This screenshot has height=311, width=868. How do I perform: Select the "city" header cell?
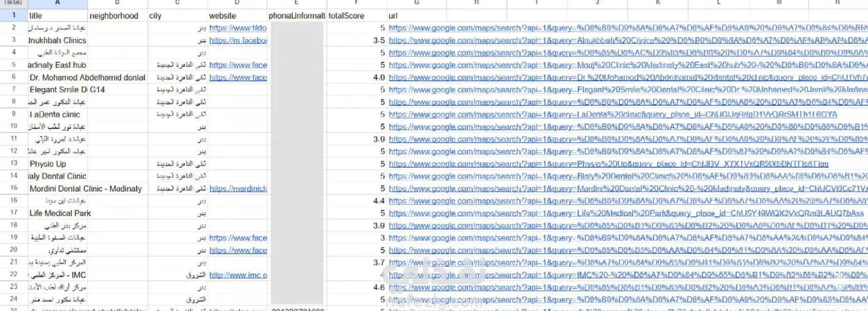[x=178, y=15]
